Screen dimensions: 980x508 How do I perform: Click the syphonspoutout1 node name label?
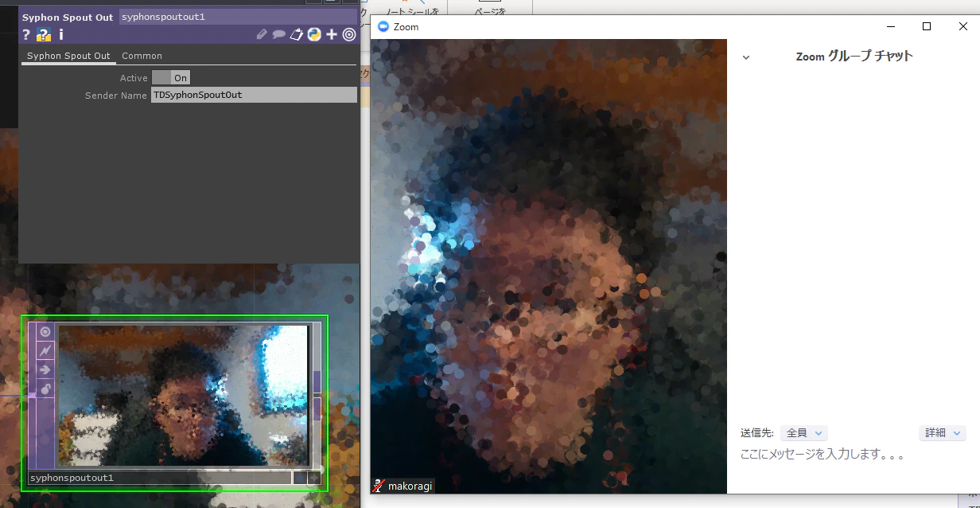click(x=160, y=478)
